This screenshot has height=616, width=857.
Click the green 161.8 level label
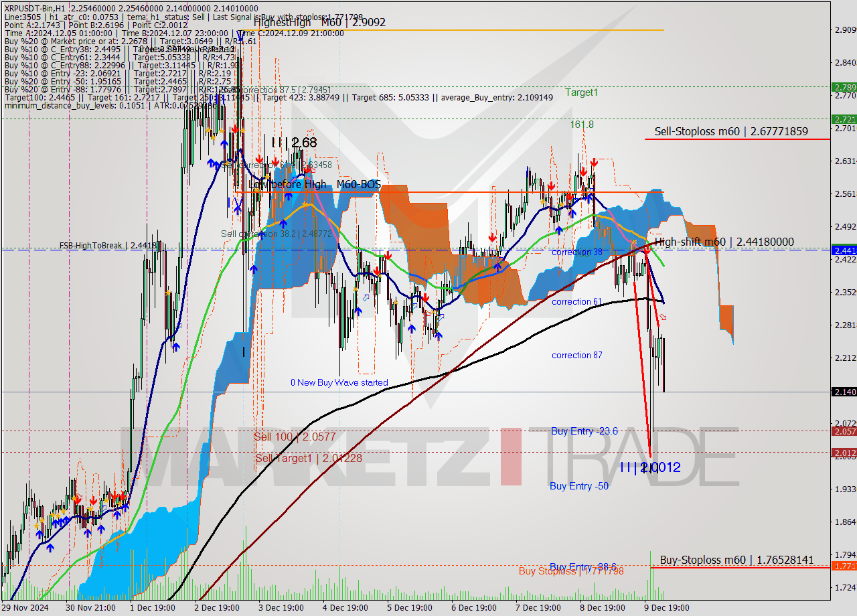click(582, 125)
